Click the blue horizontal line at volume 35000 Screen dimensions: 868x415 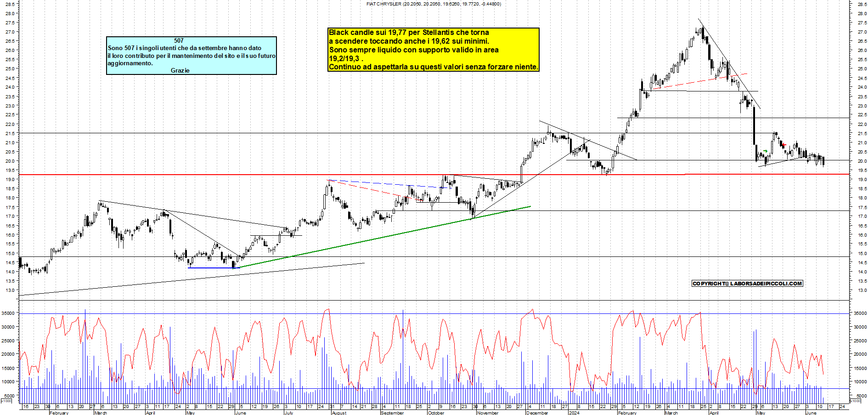pos(434,314)
